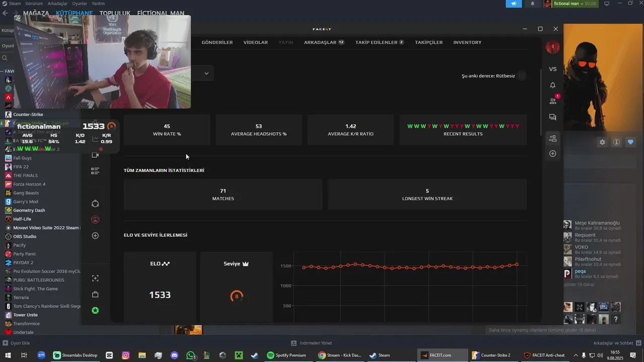Select Garry's Mod in library list

(26, 202)
